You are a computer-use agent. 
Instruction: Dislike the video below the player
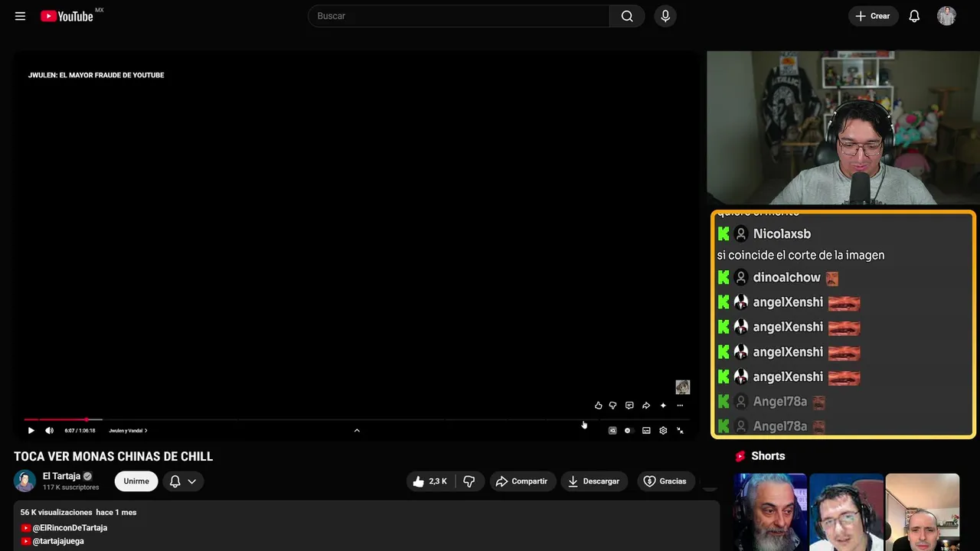[469, 481]
